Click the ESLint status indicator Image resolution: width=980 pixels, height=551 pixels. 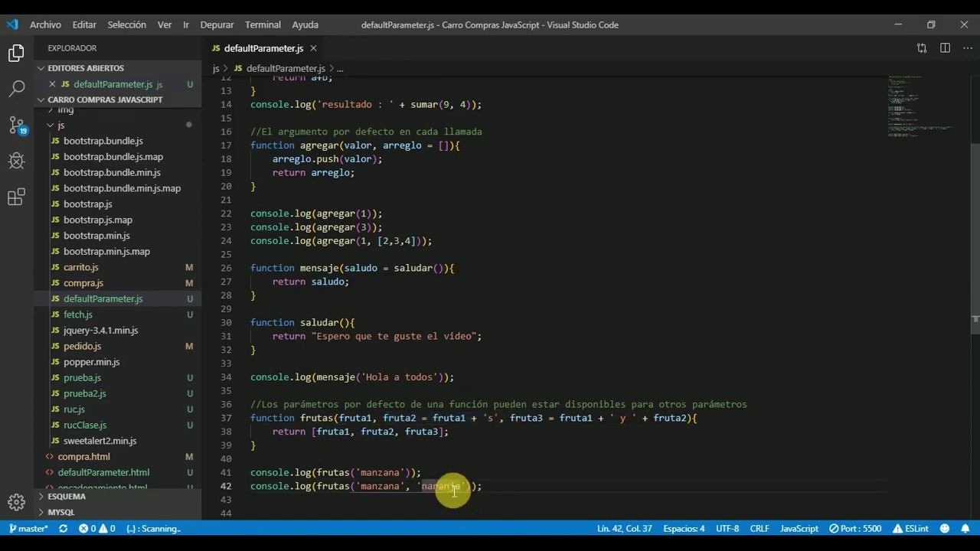[x=910, y=529]
